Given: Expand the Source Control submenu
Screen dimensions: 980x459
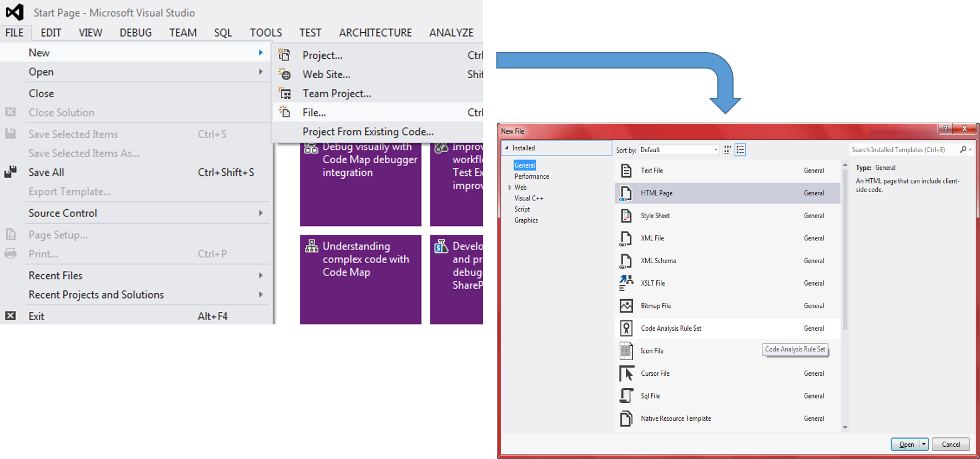Looking at the screenshot, I should 260,213.
